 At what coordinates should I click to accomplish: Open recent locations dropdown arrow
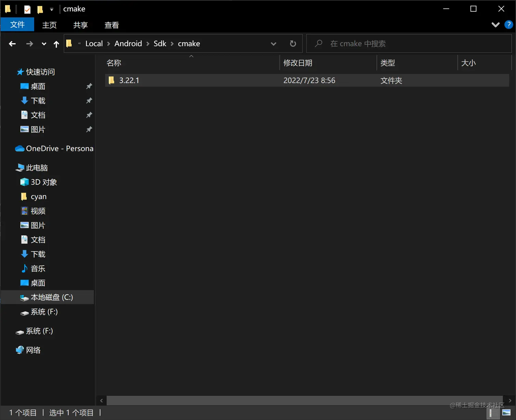click(x=44, y=44)
